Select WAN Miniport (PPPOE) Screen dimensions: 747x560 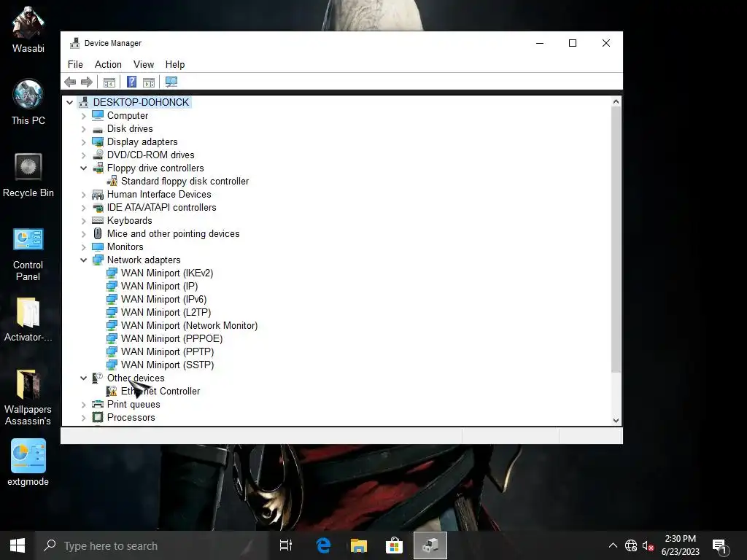click(171, 338)
